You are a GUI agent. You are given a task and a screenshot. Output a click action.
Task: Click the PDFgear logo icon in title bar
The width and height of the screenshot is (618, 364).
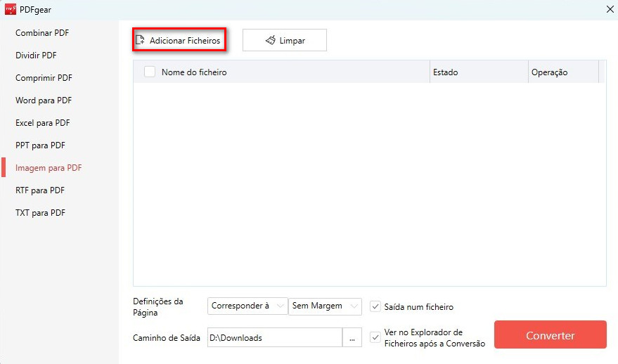pyautogui.click(x=11, y=9)
